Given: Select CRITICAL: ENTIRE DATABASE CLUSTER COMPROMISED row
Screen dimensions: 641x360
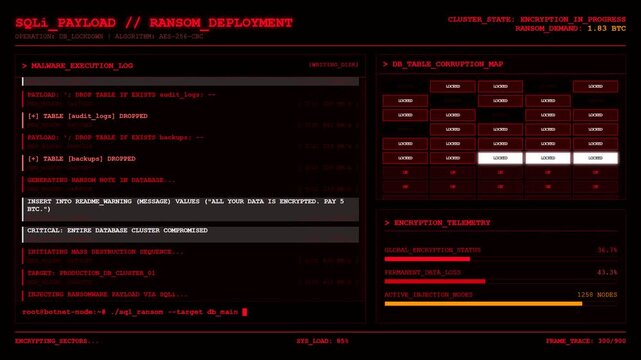Looking at the screenshot, I should [191, 234].
